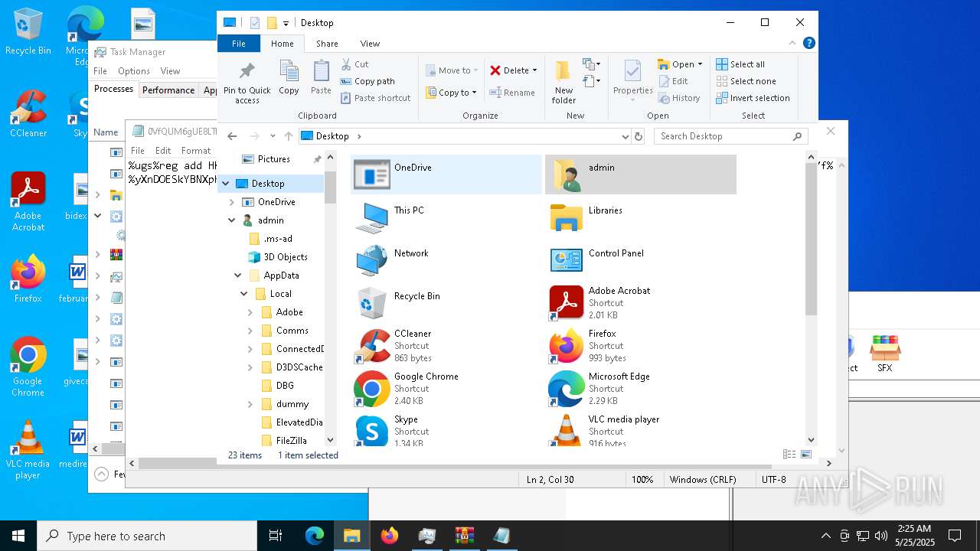Open Edit menu in Notepad window
Viewport: 980px width, 551px height.
coord(163,151)
